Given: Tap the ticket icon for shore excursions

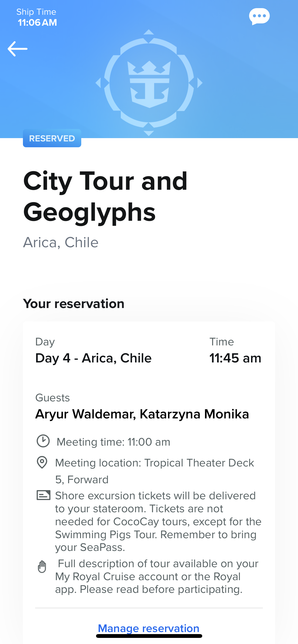Looking at the screenshot, I should 43,495.
